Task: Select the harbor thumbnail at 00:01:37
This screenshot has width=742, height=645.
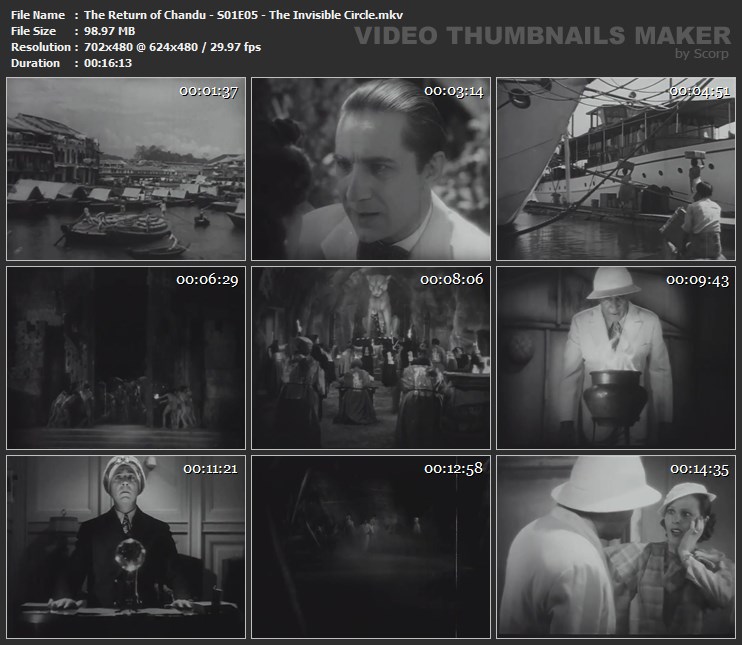Action: pos(126,169)
